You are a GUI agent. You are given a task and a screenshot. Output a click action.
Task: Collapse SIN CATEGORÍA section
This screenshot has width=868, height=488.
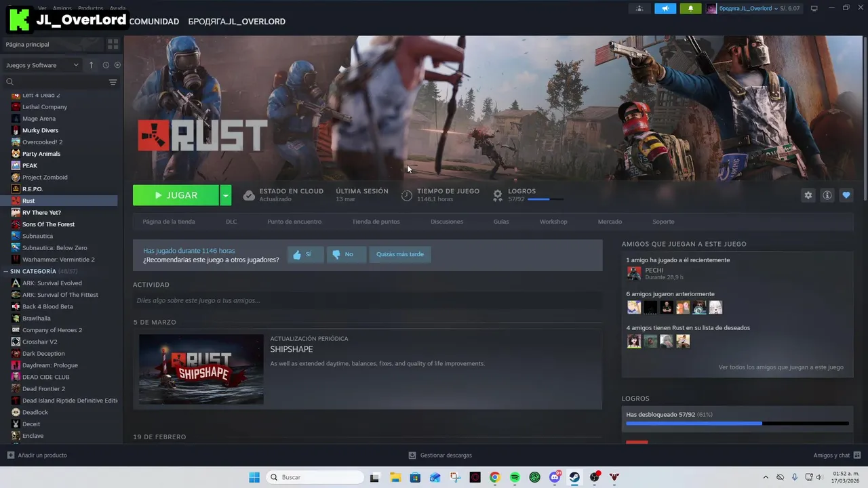[7, 271]
